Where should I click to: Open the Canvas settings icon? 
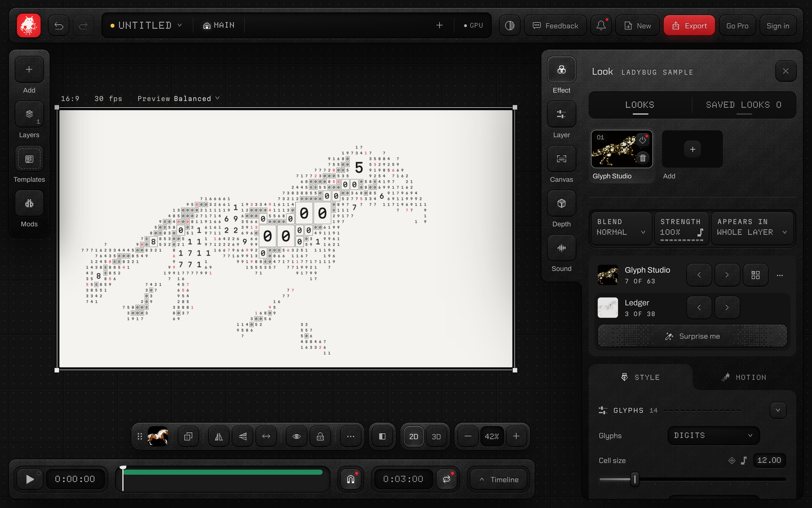(x=561, y=159)
